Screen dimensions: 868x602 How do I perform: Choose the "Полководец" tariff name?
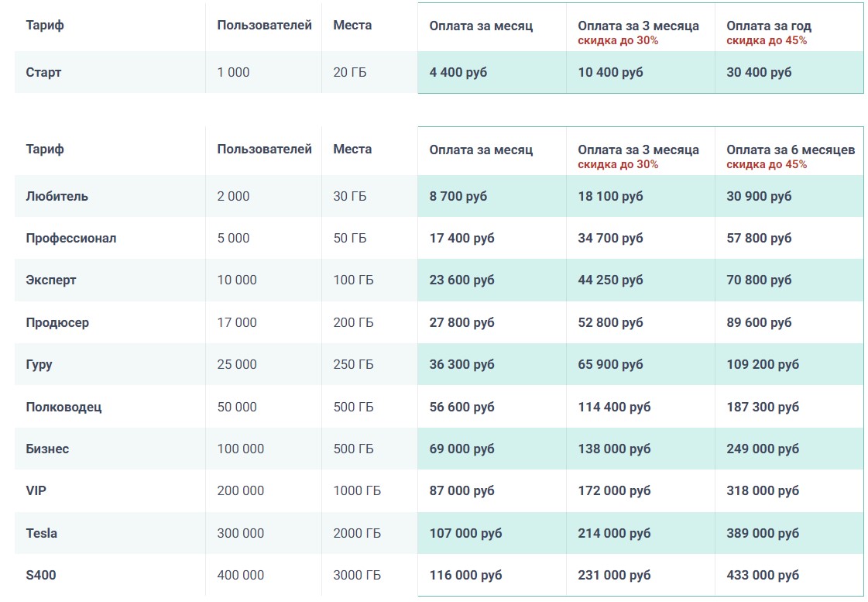click(x=63, y=407)
